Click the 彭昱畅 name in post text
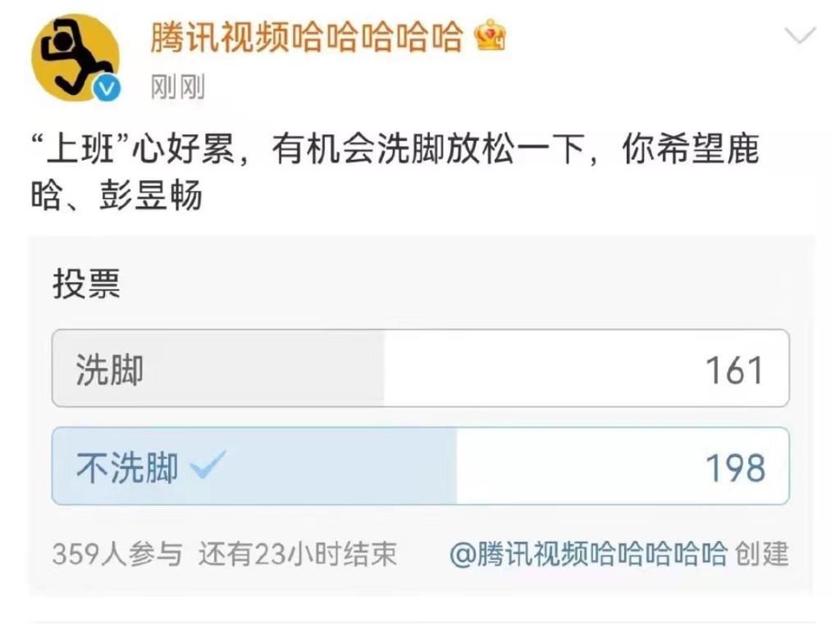The image size is (840, 641). click(151, 198)
